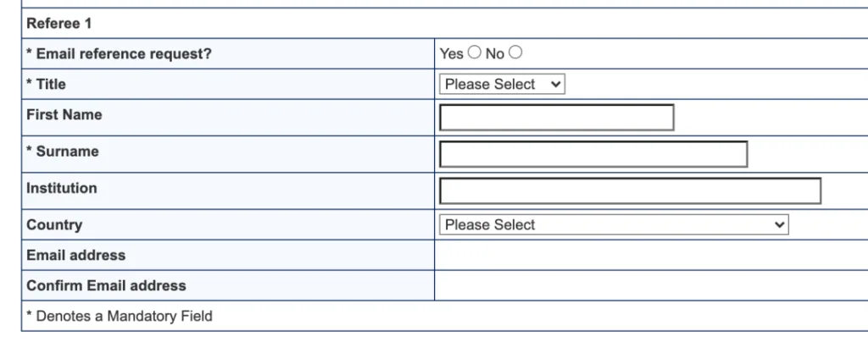Click the Country label text
This screenshot has width=868, height=342.
pyautogui.click(x=54, y=225)
